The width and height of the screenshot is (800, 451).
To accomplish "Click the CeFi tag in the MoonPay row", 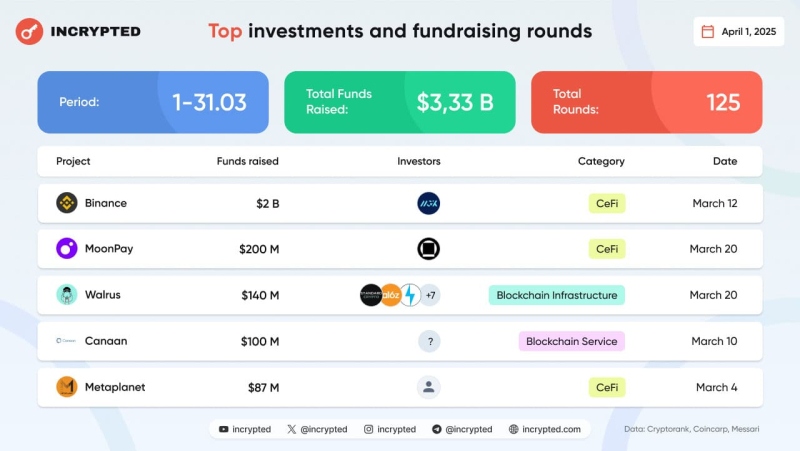I will click(x=606, y=249).
